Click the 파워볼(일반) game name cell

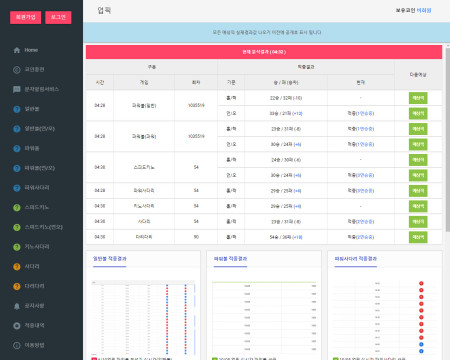point(144,105)
